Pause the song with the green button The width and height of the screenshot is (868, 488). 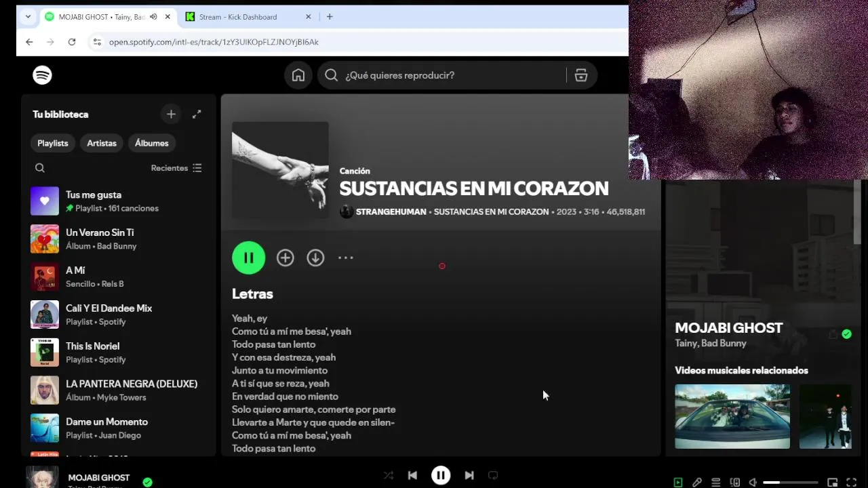[x=249, y=258]
